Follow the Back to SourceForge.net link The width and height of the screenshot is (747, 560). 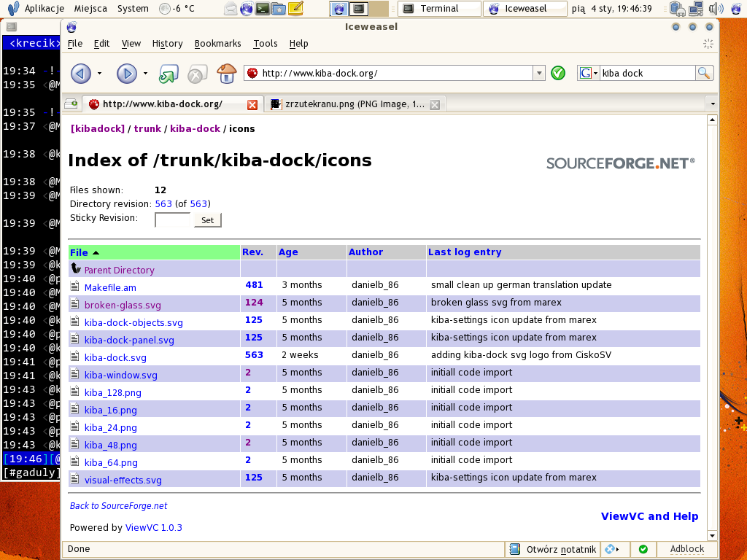point(119,506)
